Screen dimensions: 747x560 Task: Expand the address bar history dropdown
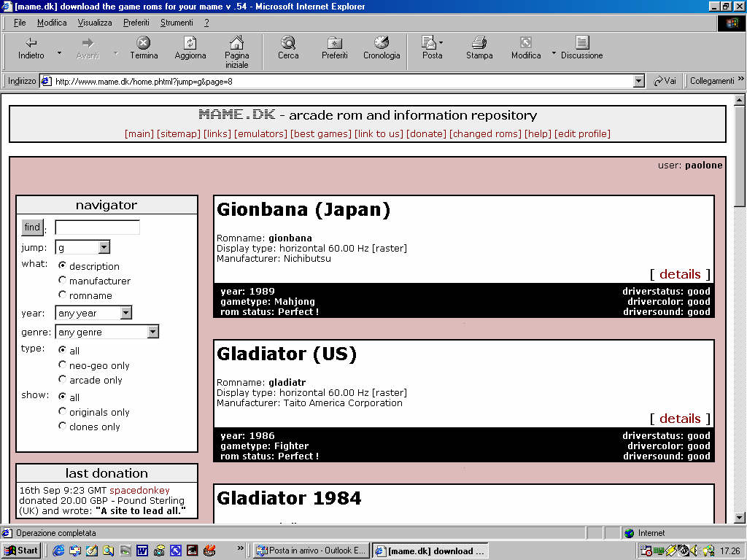639,81
